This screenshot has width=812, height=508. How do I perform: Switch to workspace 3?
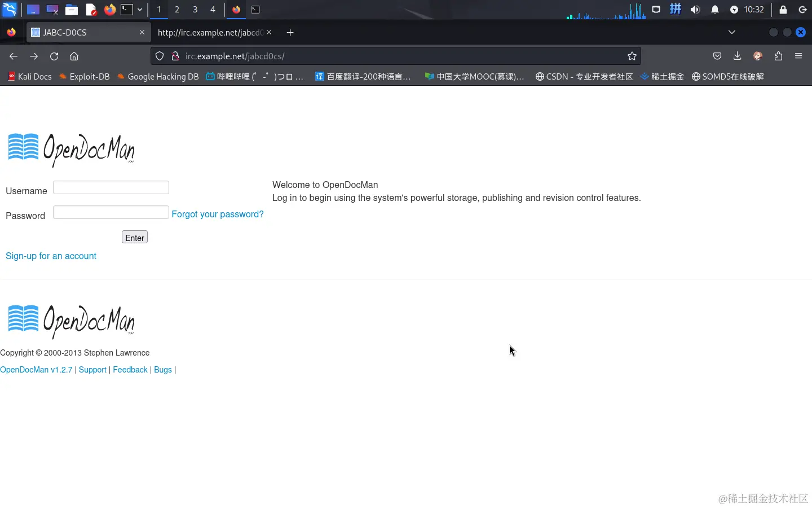point(195,10)
